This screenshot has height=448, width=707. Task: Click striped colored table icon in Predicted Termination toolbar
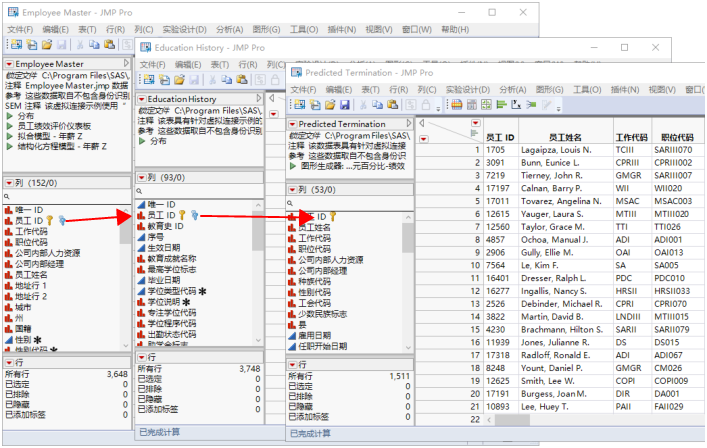(457, 105)
